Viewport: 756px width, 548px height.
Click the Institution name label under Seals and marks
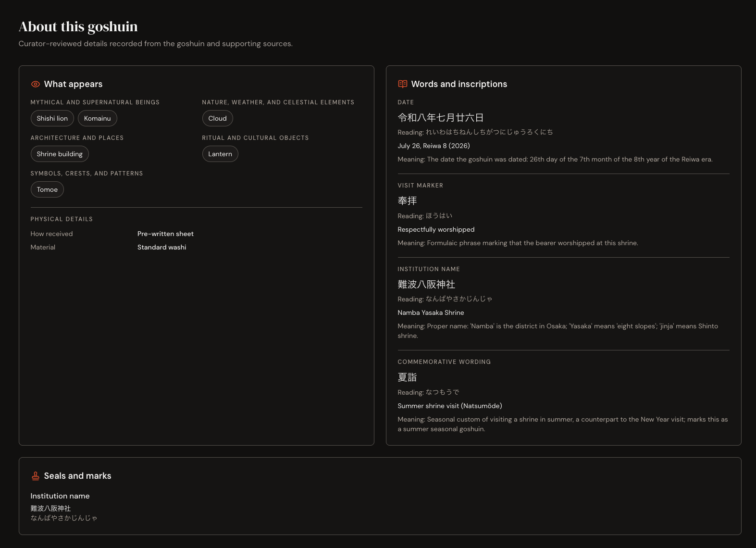pyautogui.click(x=60, y=496)
